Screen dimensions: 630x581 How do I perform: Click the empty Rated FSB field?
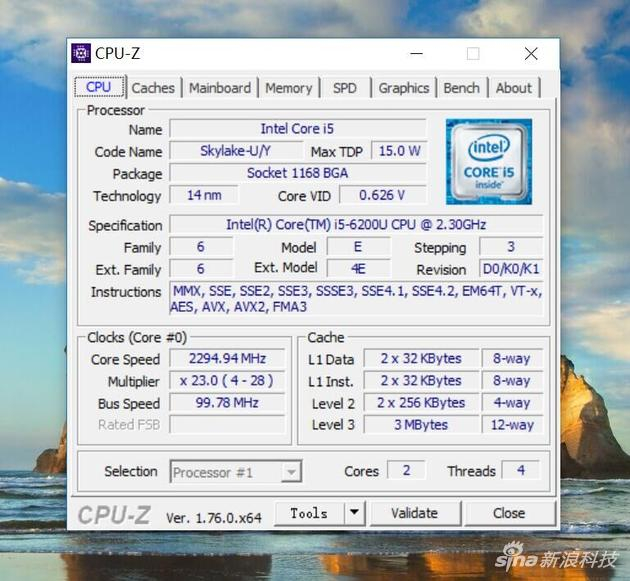(x=227, y=424)
